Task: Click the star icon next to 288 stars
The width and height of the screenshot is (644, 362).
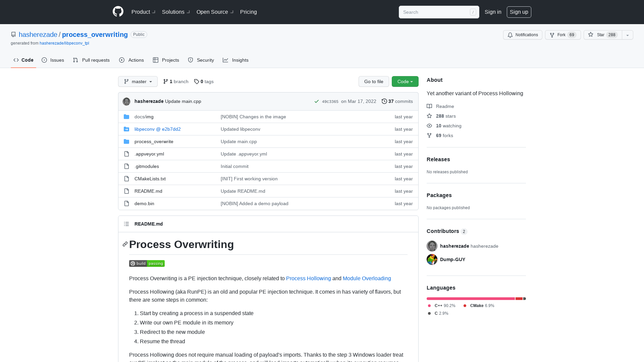Action: (429, 116)
